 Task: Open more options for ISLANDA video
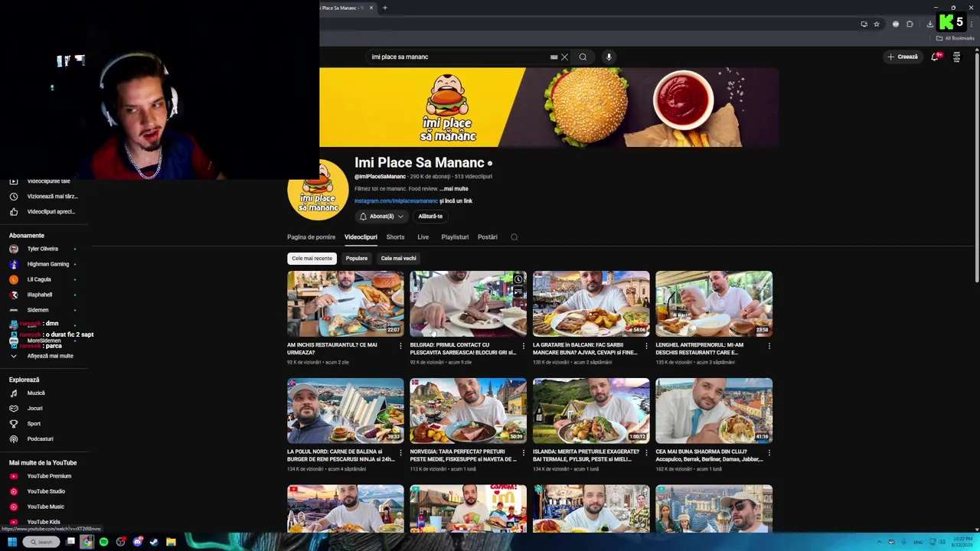click(646, 453)
